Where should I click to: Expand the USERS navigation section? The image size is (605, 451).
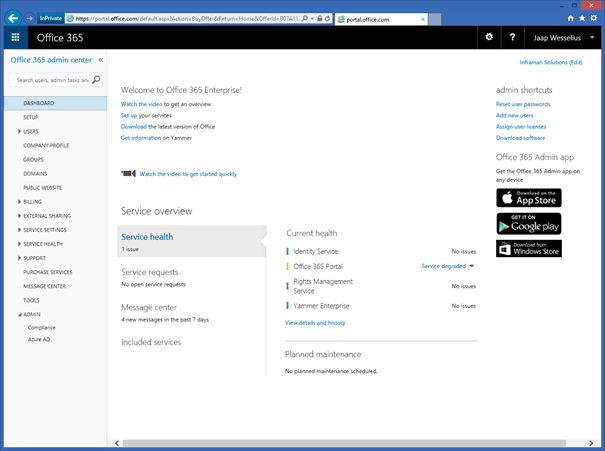(x=21, y=131)
